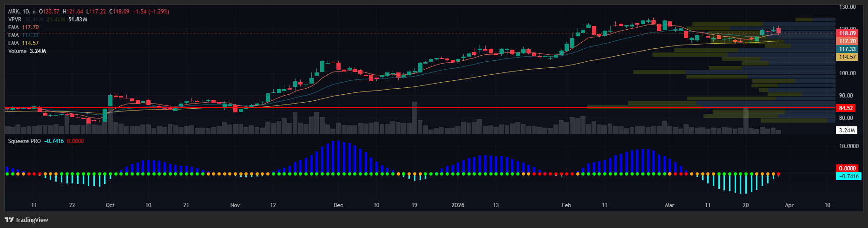Click the change value -1.54 (-1.29%)
The image size is (868, 228).
pos(151,12)
